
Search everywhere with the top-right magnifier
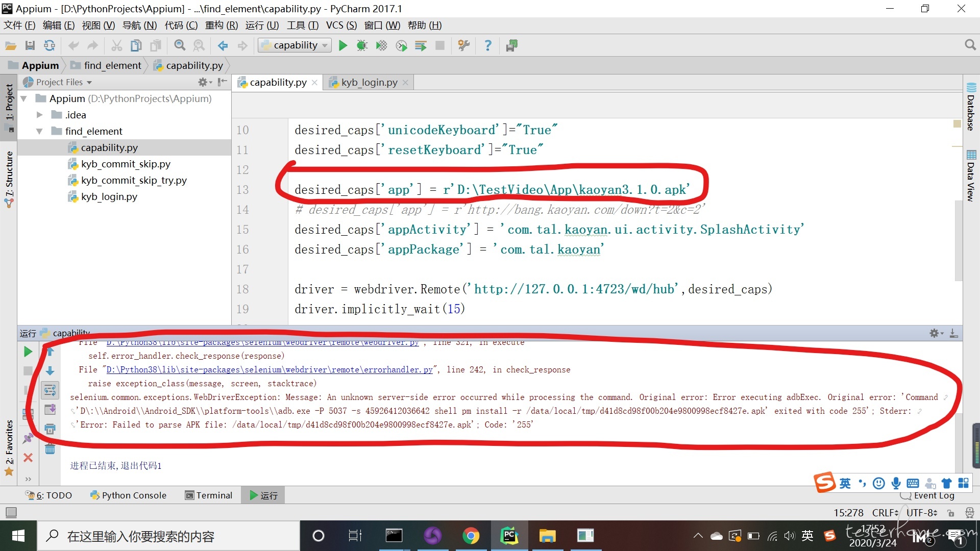pos(970,45)
